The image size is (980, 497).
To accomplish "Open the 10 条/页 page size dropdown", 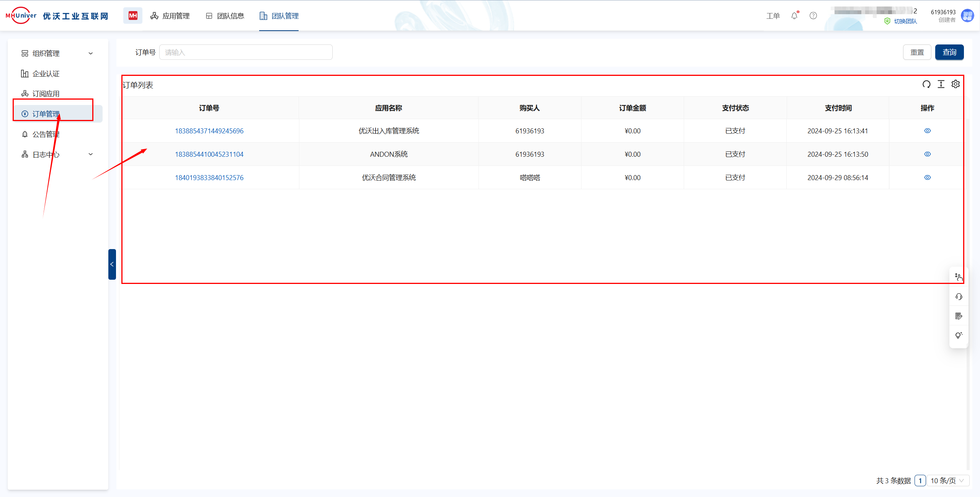I will click(947, 481).
